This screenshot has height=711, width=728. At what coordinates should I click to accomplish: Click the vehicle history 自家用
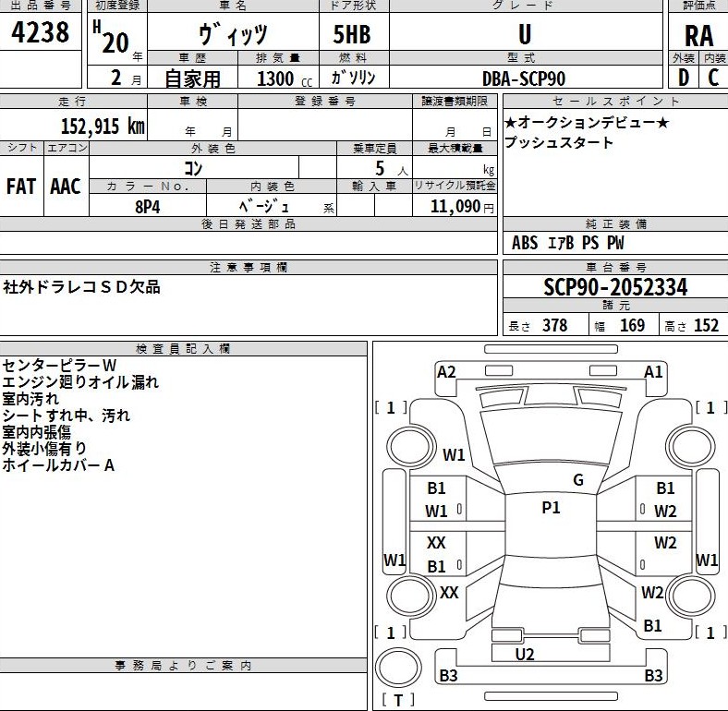pos(193,78)
